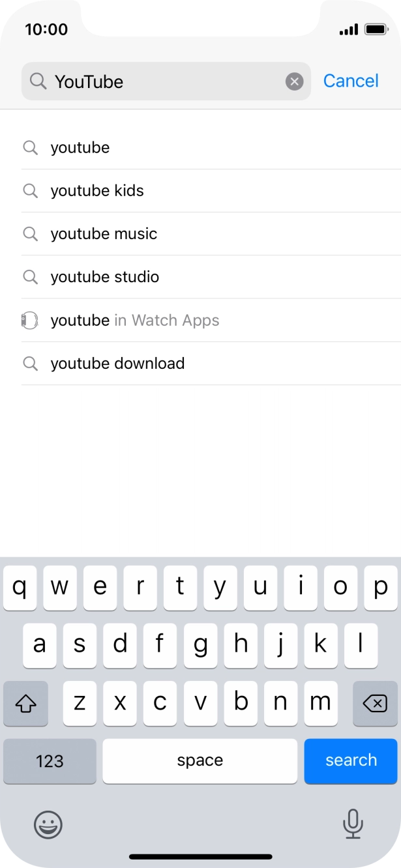Toggle caps by tapping the shift arrow
401x868 pixels.
pos(25,704)
